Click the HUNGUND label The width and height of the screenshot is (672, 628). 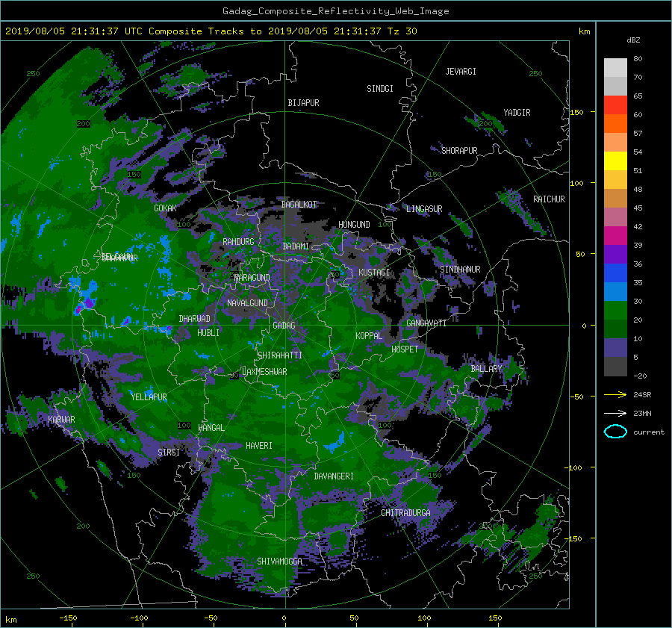(354, 225)
